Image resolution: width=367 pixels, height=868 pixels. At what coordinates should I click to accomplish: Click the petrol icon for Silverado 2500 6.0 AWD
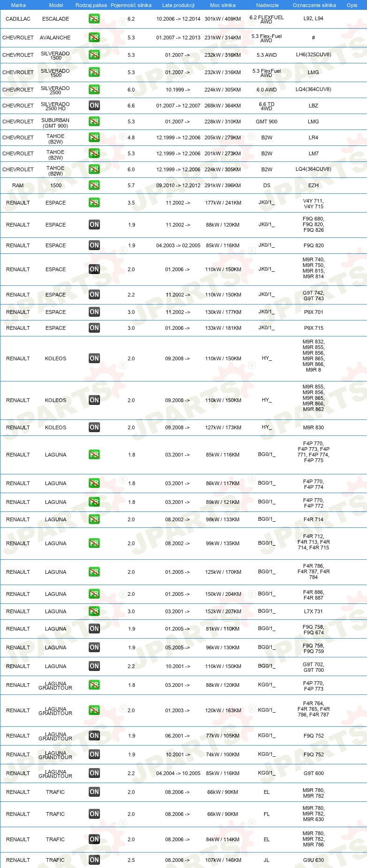pyautogui.click(x=94, y=90)
